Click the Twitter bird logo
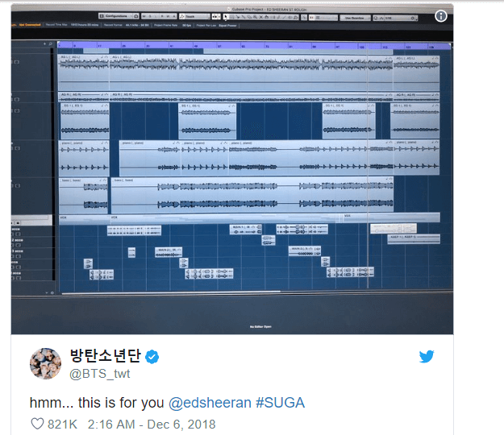The width and height of the screenshot is (504, 435). click(427, 356)
